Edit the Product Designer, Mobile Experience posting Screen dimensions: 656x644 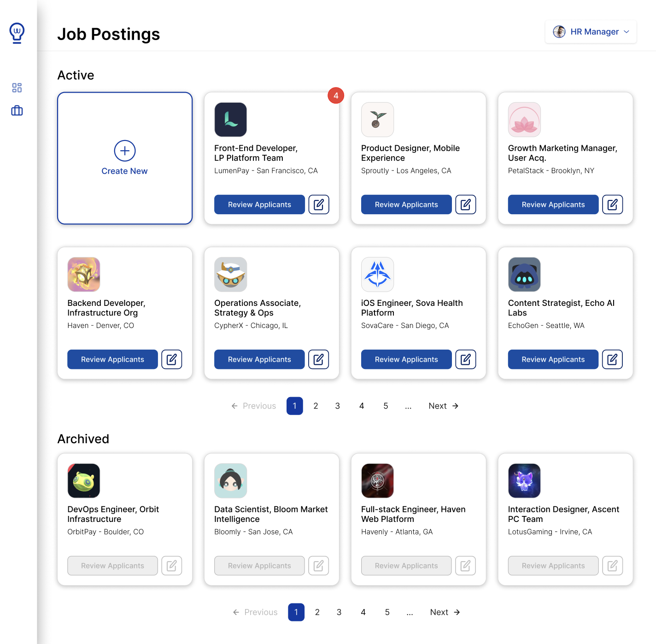coord(466,205)
